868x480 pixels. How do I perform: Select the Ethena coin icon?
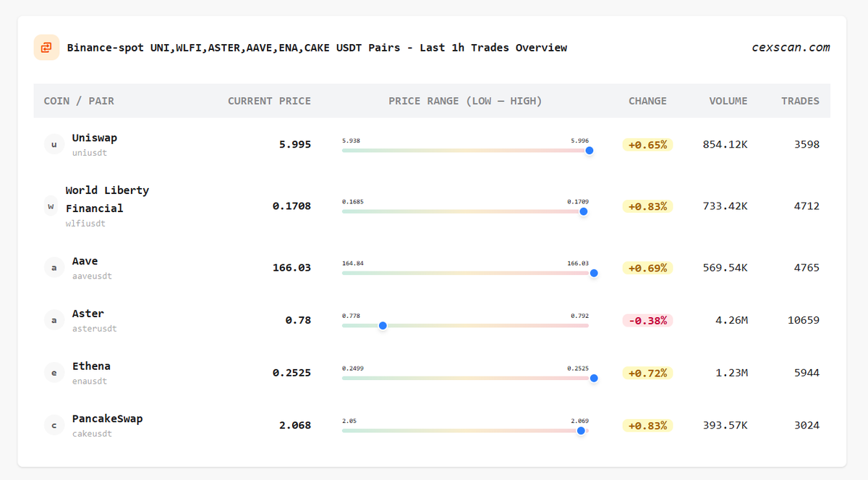(x=54, y=372)
